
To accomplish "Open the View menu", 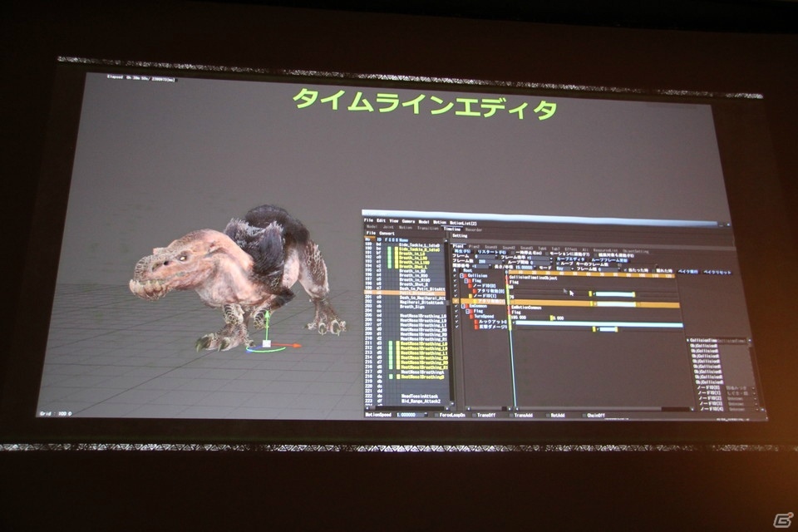I will coord(394,221).
